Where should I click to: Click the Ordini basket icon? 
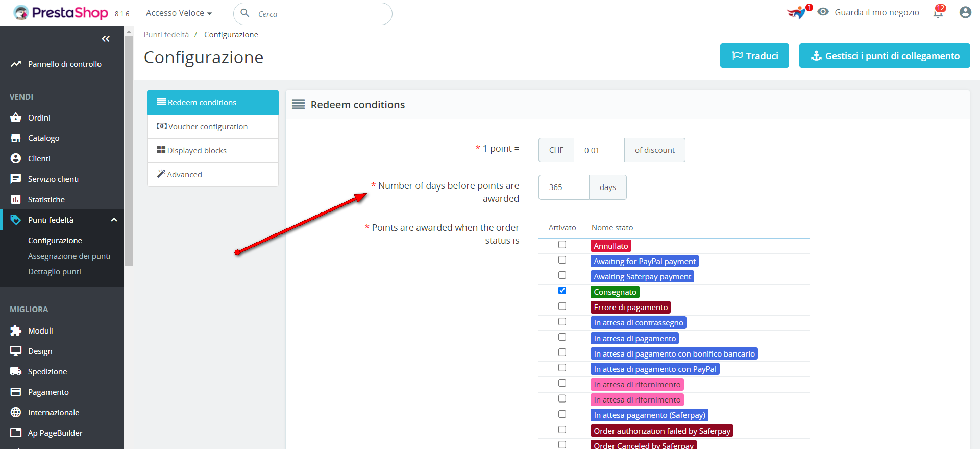pos(16,117)
